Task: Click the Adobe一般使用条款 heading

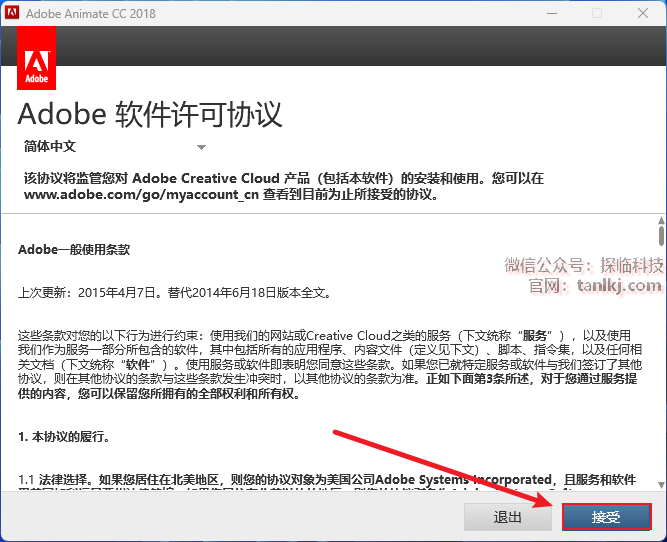Action: [x=74, y=249]
